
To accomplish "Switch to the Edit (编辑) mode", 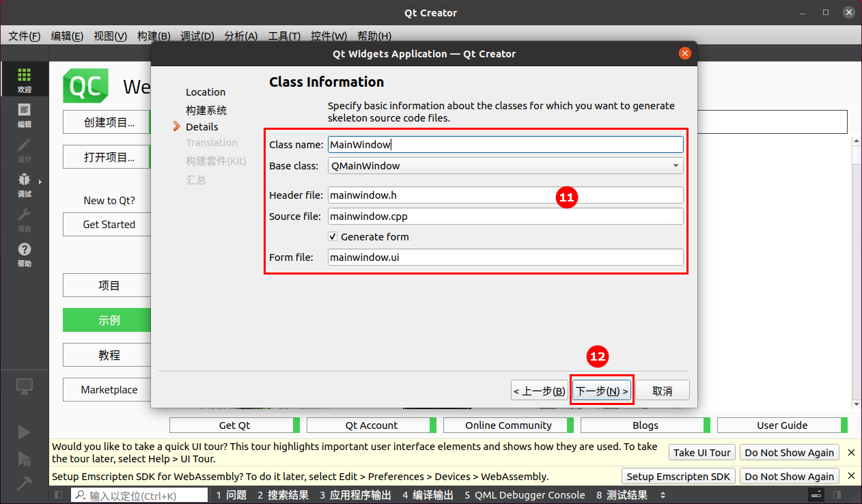I will (24, 115).
